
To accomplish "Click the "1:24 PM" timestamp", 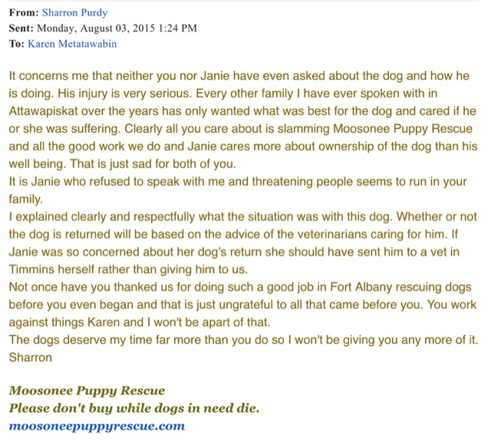I will (177, 28).
